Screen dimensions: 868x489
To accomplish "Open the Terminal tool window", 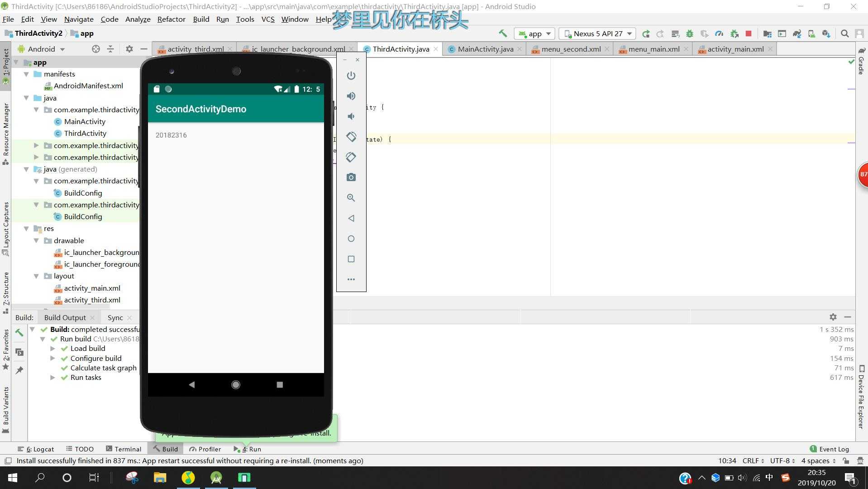I will point(124,449).
